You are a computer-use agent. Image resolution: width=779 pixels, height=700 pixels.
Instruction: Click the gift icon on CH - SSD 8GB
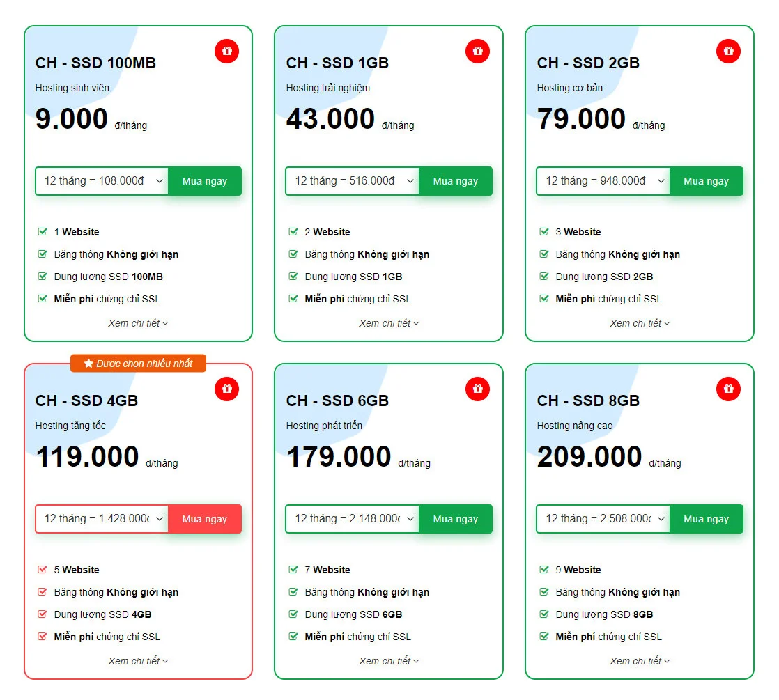click(x=728, y=389)
